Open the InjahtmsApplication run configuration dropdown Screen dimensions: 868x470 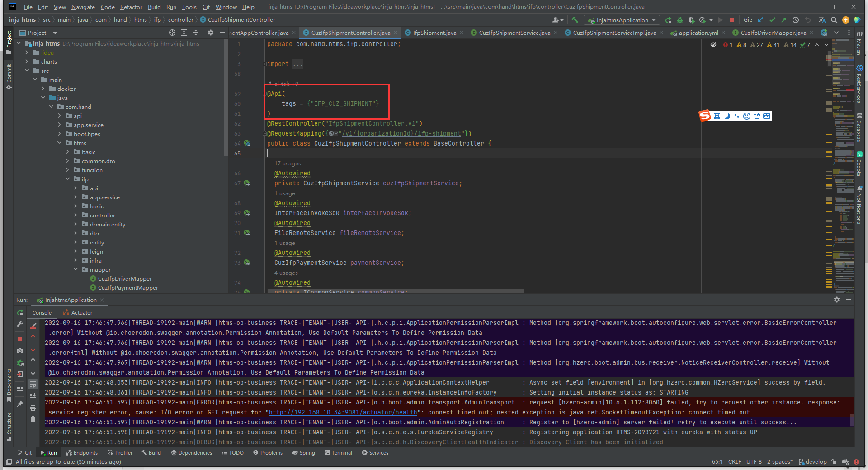[x=622, y=20]
